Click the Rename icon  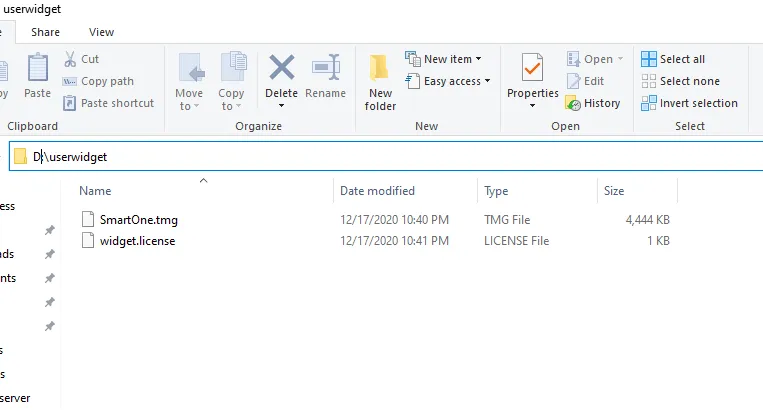coord(326,67)
